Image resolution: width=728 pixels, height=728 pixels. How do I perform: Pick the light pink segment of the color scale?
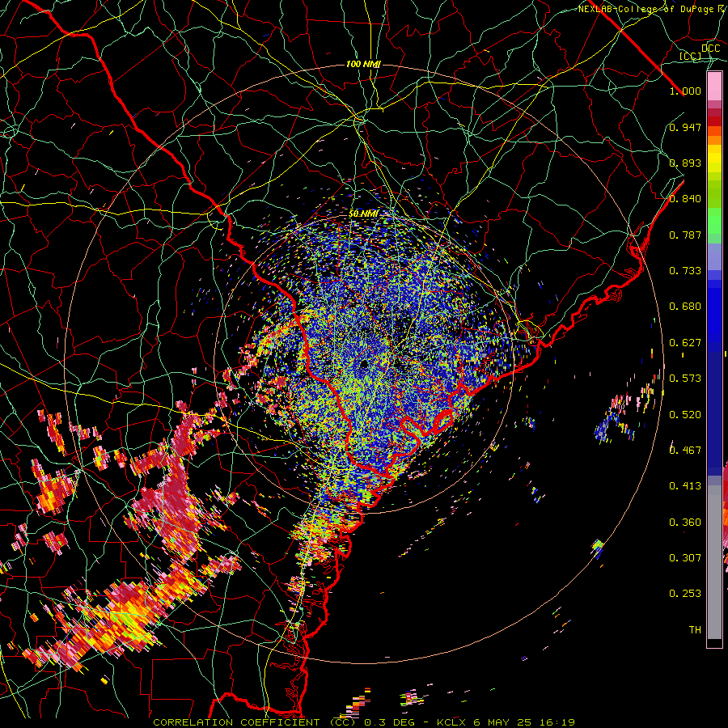pyautogui.click(x=714, y=86)
